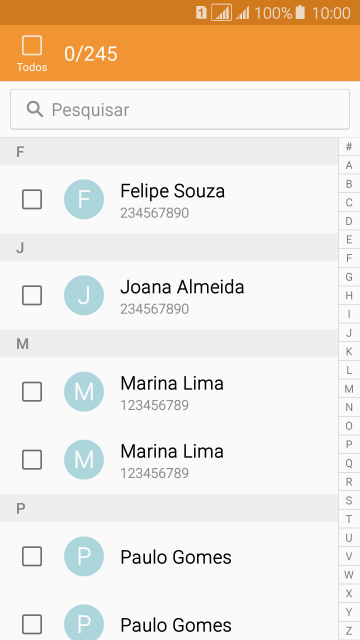Jump to letter S in index
360x640 pixels.
349,500
